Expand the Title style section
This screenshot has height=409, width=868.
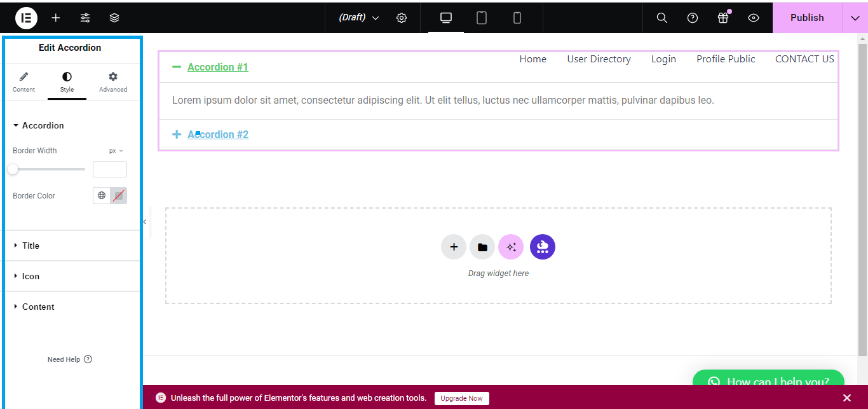click(31, 246)
